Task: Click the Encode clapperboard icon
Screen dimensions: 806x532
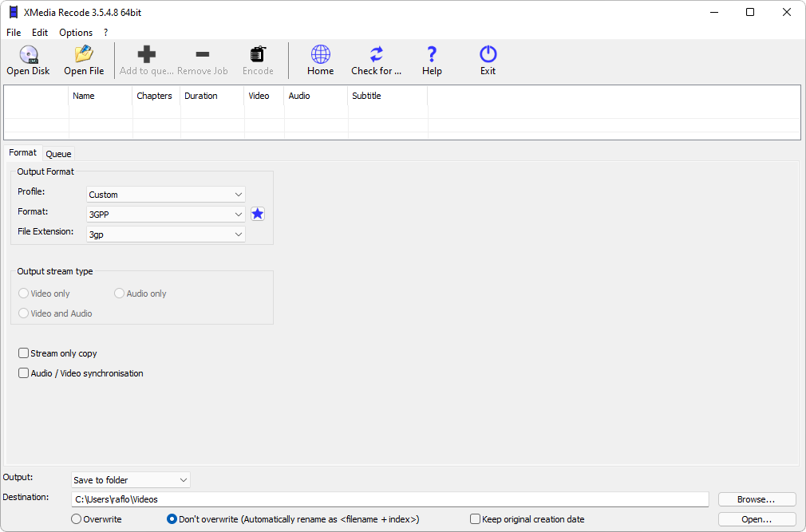Action: (258, 54)
